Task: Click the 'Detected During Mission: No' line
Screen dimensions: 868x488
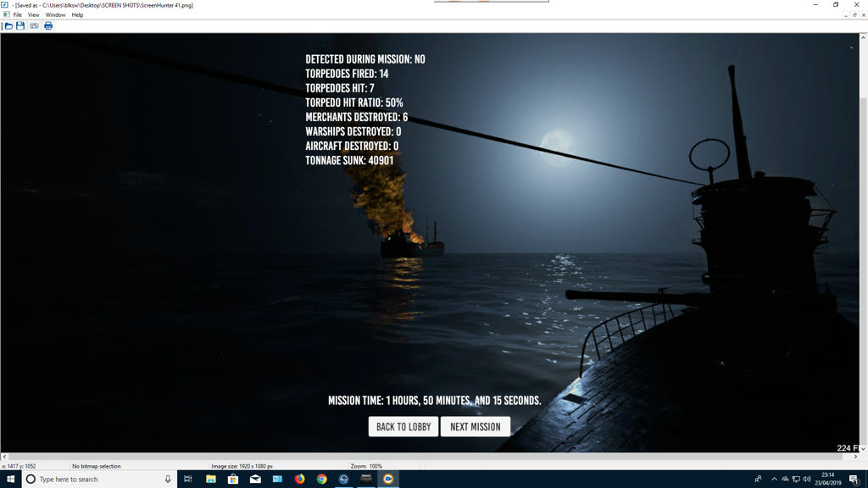Action: [x=365, y=59]
